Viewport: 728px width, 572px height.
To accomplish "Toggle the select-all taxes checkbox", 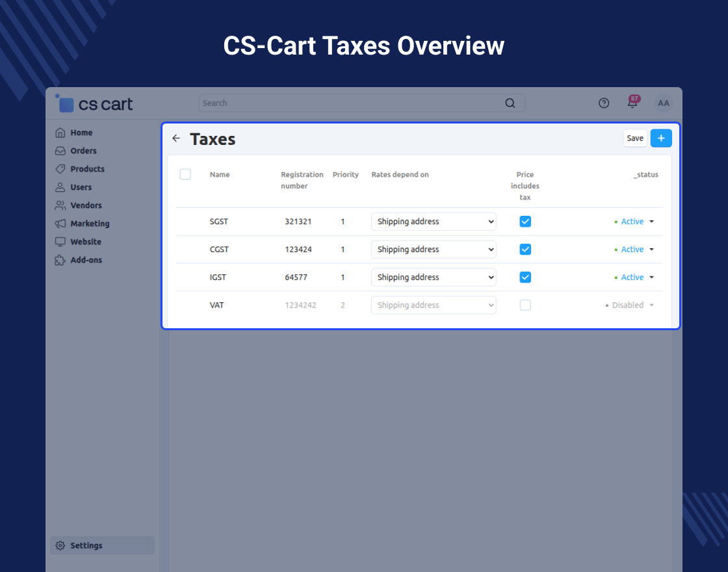I will (x=185, y=174).
